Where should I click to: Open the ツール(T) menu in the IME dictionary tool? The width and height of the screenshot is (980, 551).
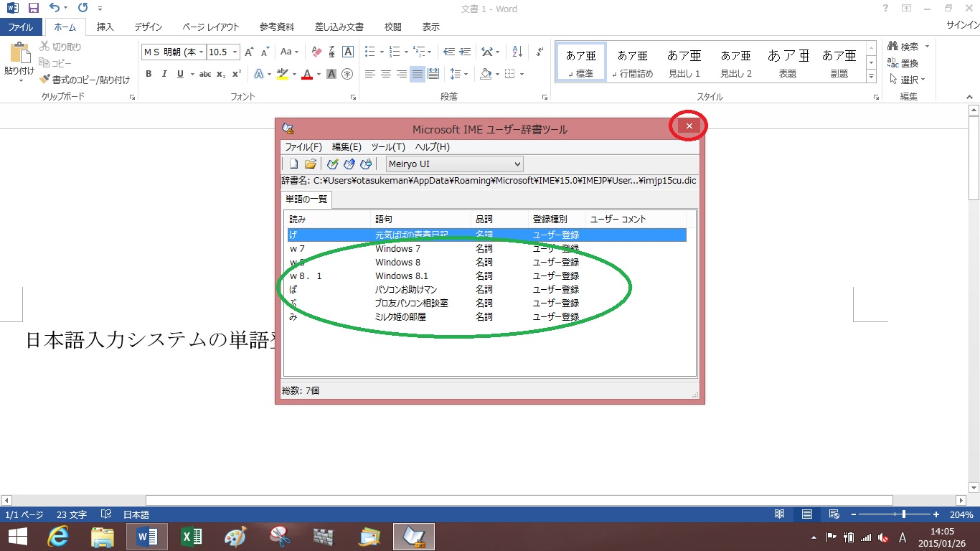(388, 147)
